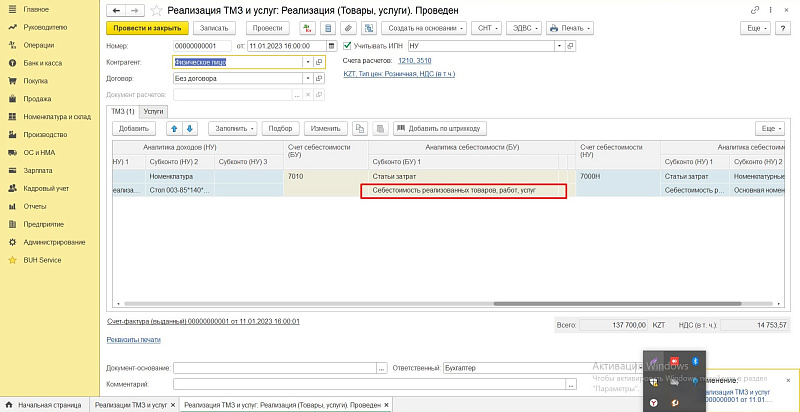
Task: Open Зарплата section in sidebar
Action: [x=37, y=170]
